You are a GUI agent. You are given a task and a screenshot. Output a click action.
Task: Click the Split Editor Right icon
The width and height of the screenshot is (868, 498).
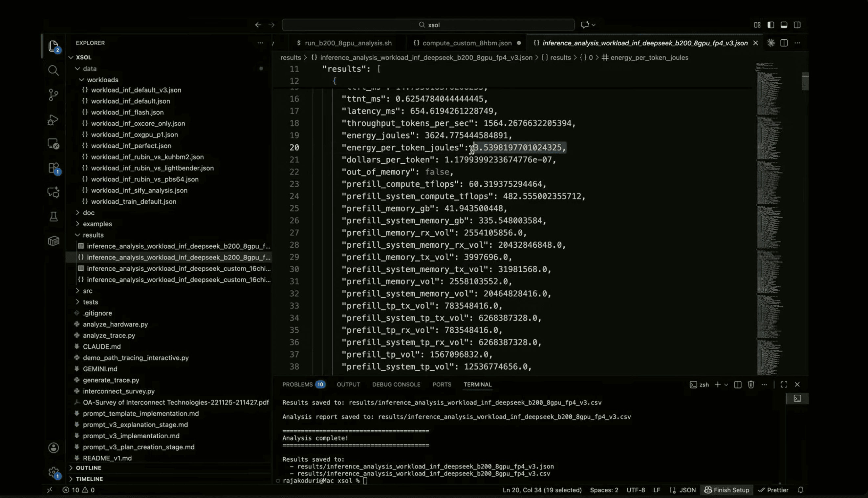pyautogui.click(x=784, y=43)
